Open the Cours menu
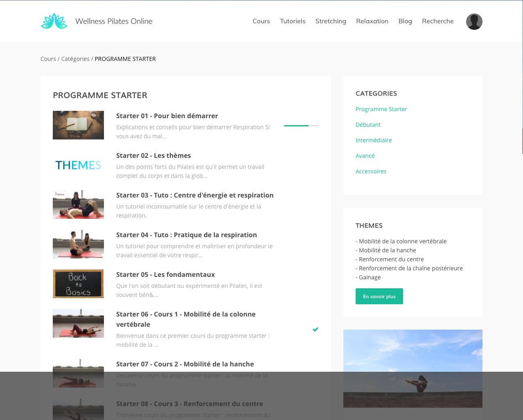The width and height of the screenshot is (523, 420). [261, 21]
